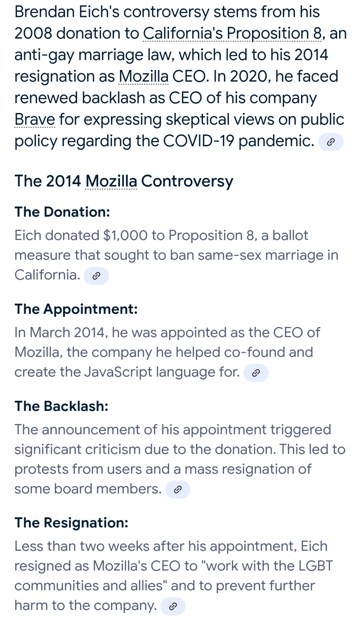Click link icon after 'some board members'
364x624 pixels.
pyautogui.click(x=178, y=490)
